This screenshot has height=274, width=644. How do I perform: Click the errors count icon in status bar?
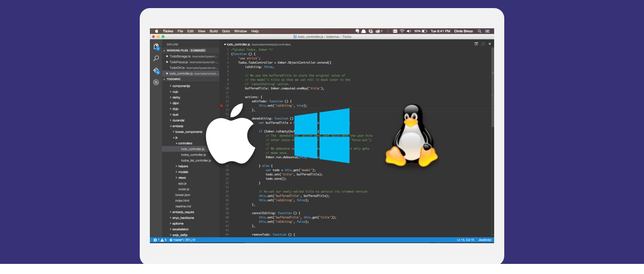click(156, 240)
